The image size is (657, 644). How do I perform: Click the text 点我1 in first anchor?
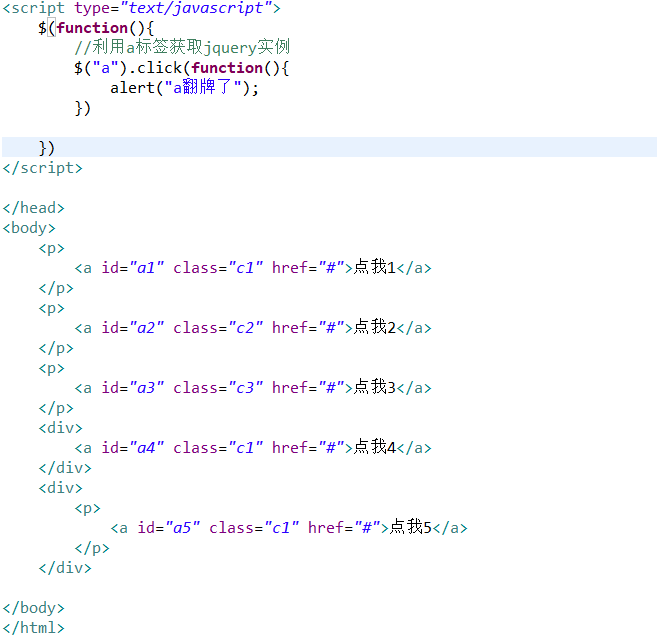click(x=375, y=267)
